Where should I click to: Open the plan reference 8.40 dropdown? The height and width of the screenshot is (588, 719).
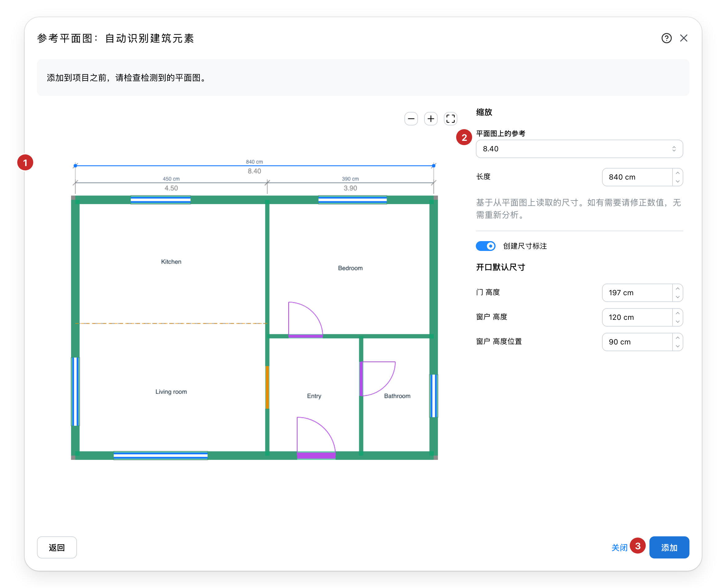click(x=579, y=149)
